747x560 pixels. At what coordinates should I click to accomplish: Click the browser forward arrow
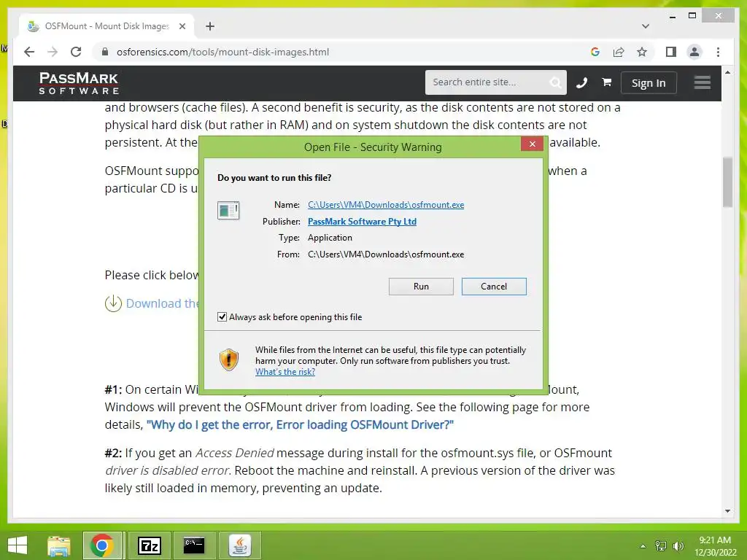(53, 52)
